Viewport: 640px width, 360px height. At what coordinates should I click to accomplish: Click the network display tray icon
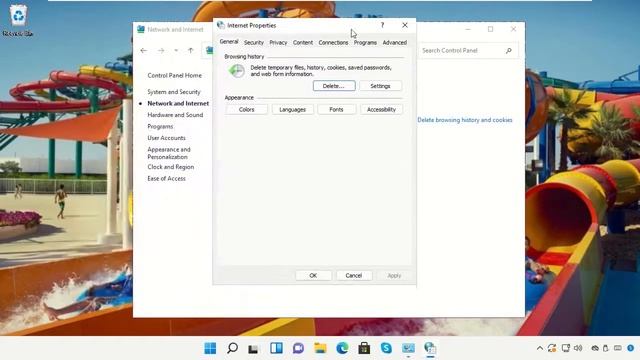(565, 348)
